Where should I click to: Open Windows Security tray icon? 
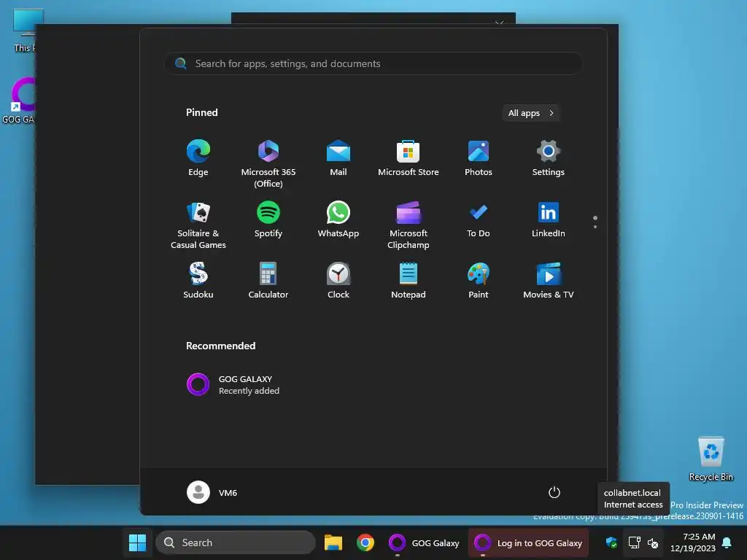pos(611,542)
